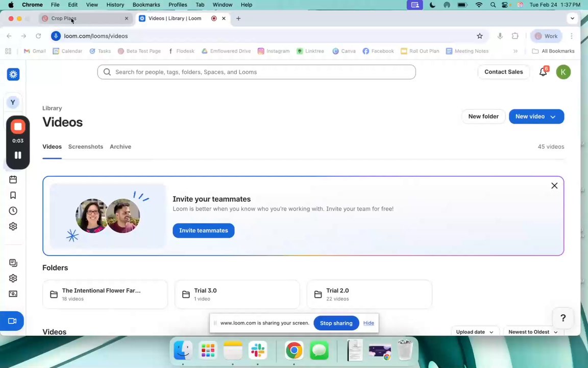Screen dimensions: 588x368
Task: Switch to the Archive tab
Action: coord(120,147)
